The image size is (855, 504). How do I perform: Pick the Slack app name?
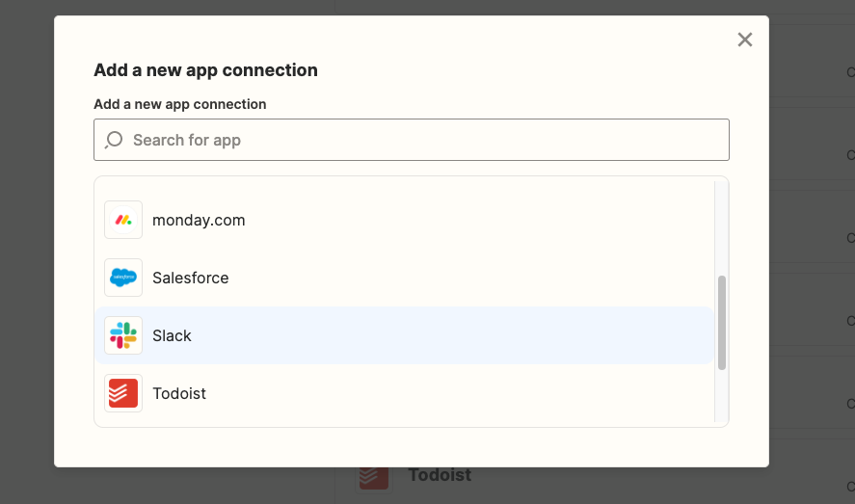point(172,335)
